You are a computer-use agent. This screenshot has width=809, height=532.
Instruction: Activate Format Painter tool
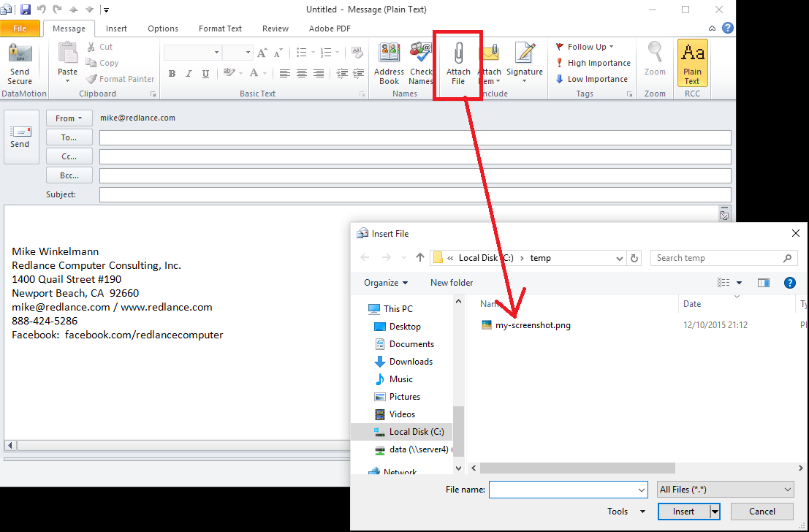pos(120,79)
